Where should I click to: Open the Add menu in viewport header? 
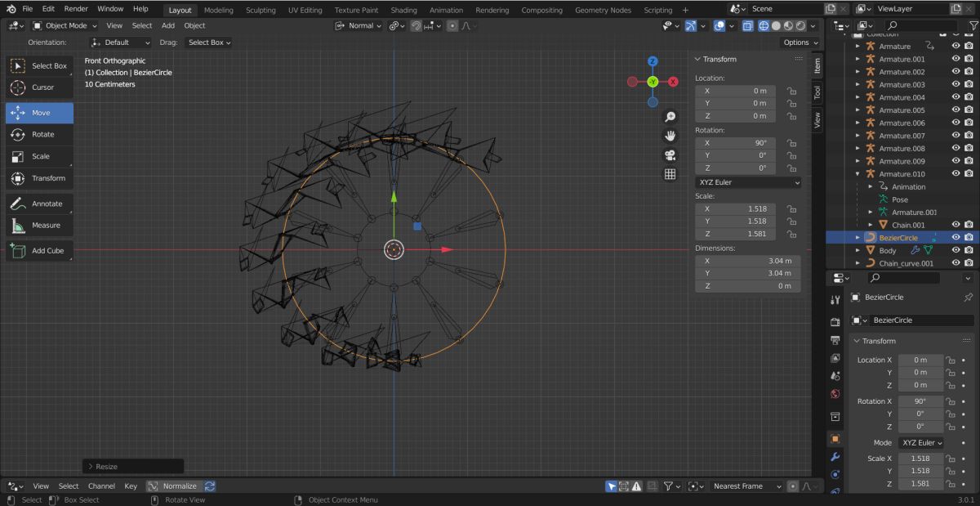[168, 25]
